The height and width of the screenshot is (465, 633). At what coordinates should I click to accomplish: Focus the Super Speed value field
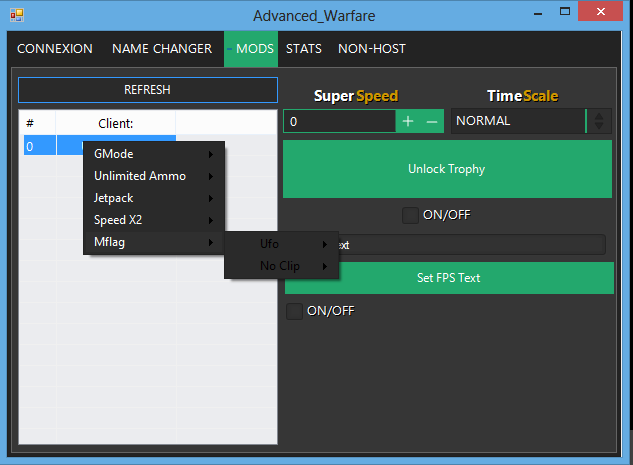click(x=340, y=121)
